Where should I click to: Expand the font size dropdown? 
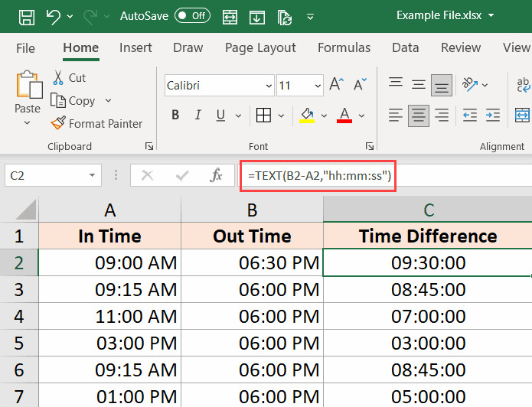pyautogui.click(x=316, y=86)
